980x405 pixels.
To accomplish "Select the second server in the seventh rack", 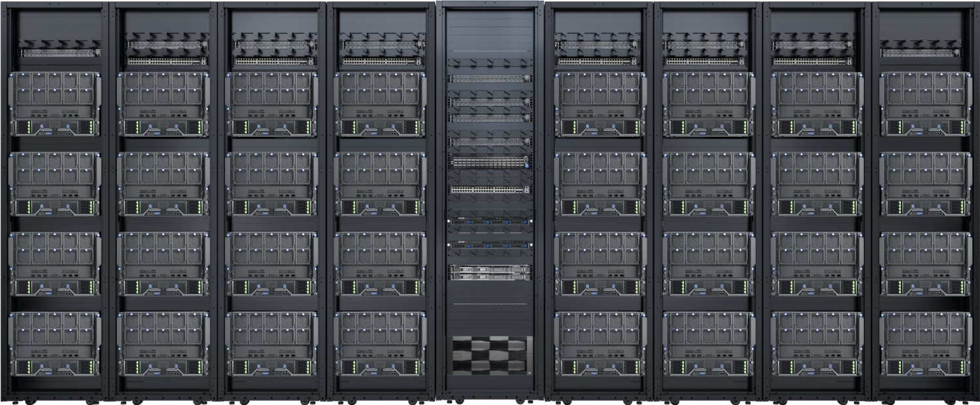I will pos(709,184).
